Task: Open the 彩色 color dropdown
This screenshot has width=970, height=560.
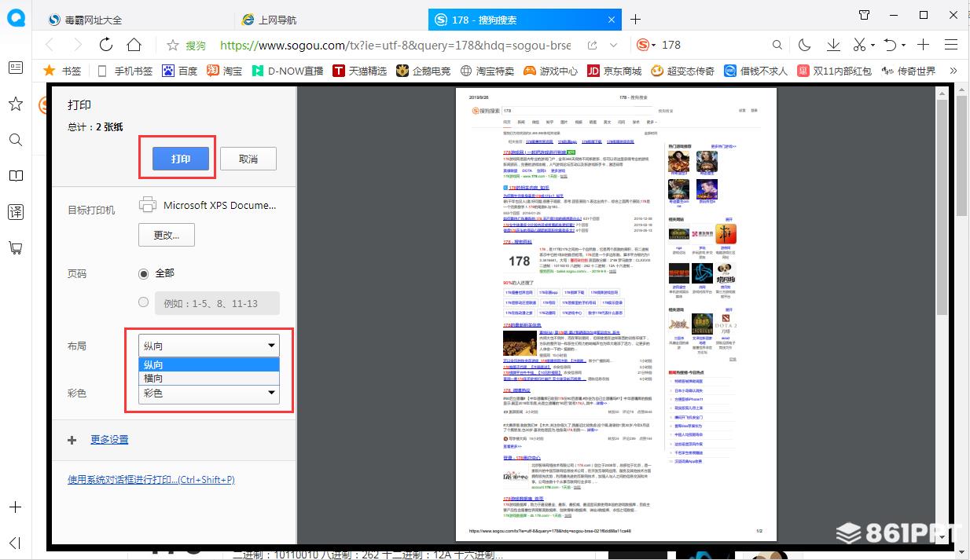Action: [210, 393]
